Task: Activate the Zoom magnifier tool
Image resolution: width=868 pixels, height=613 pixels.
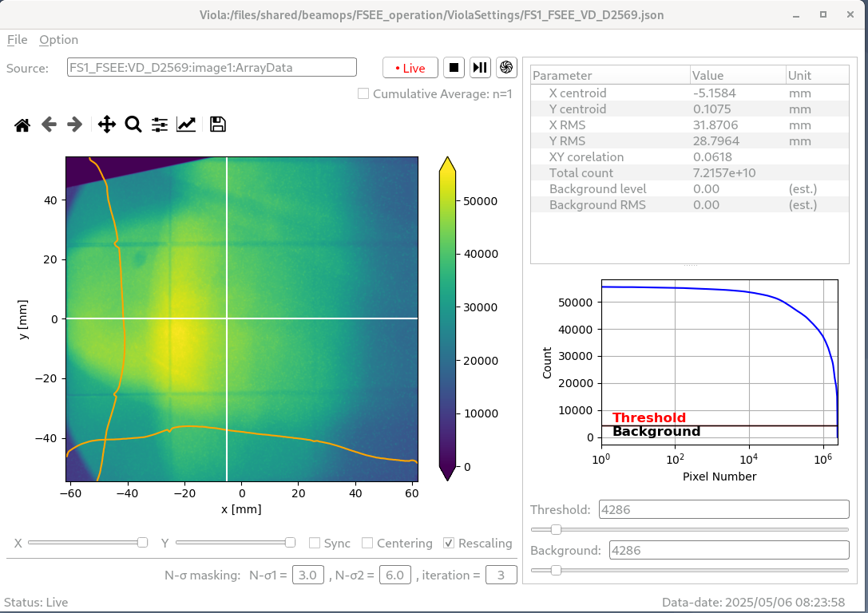Action: click(133, 125)
